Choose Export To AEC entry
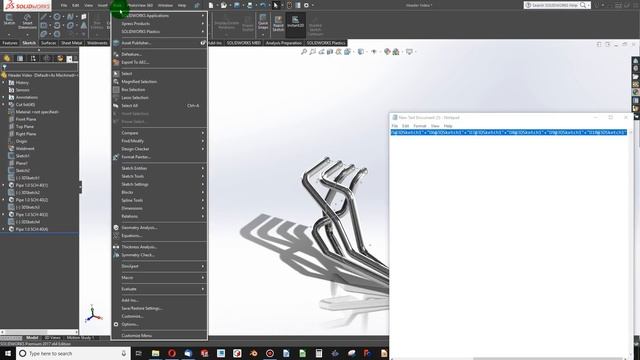640x360 pixels. 159,62
